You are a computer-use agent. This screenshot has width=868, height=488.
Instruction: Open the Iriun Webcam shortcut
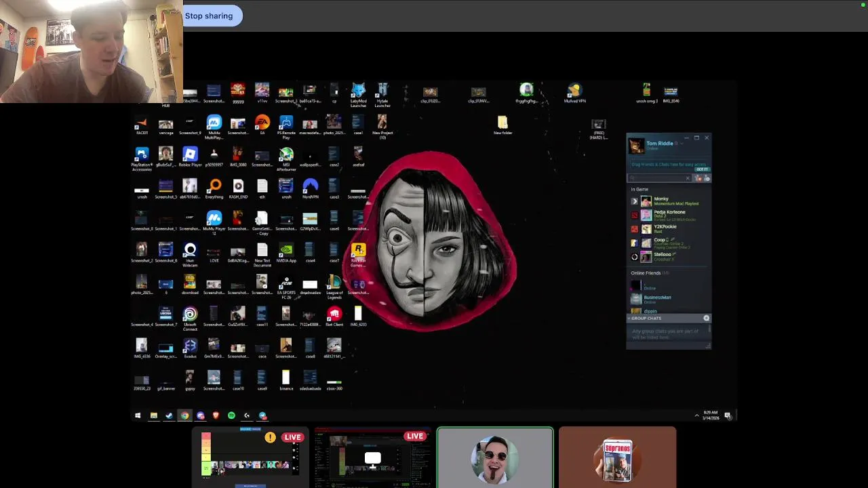pos(190,255)
